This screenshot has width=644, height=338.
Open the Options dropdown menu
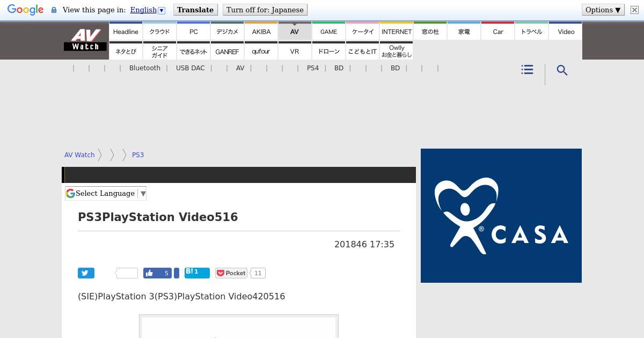coord(603,10)
